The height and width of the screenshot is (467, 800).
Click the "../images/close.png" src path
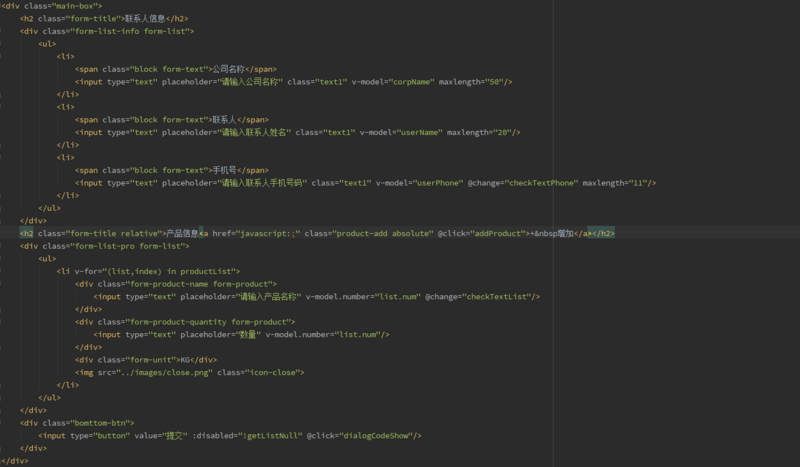pyautogui.click(x=164, y=373)
